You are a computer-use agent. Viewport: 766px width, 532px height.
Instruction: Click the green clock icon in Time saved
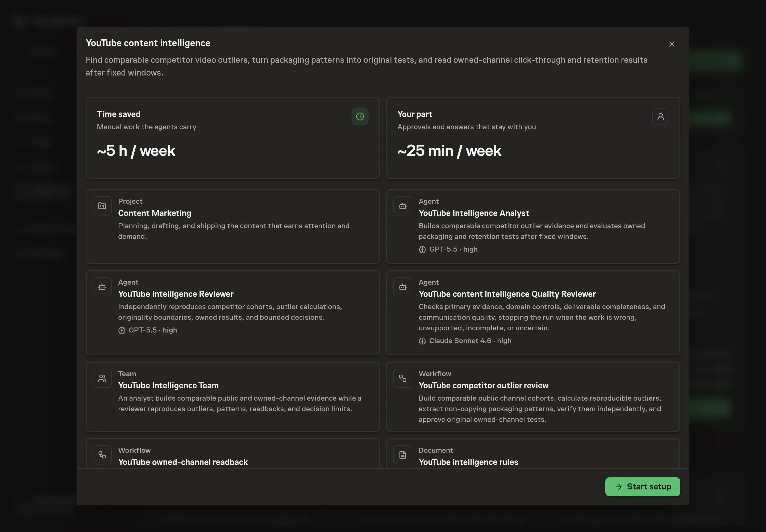click(360, 116)
